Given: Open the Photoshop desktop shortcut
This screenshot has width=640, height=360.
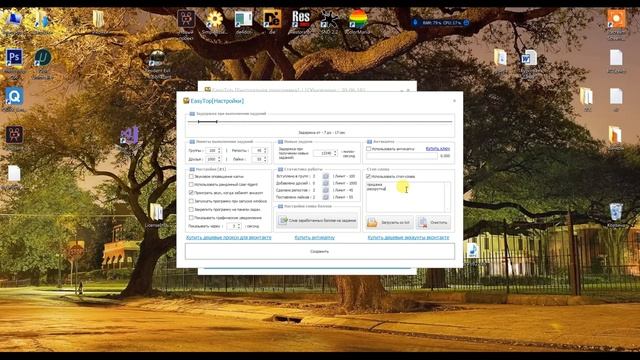Looking at the screenshot, I should (14, 58).
